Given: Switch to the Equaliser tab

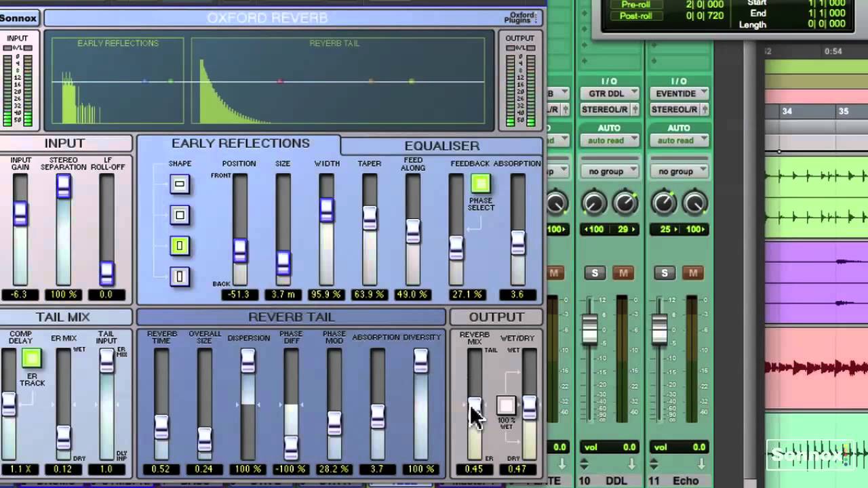Looking at the screenshot, I should click(441, 146).
